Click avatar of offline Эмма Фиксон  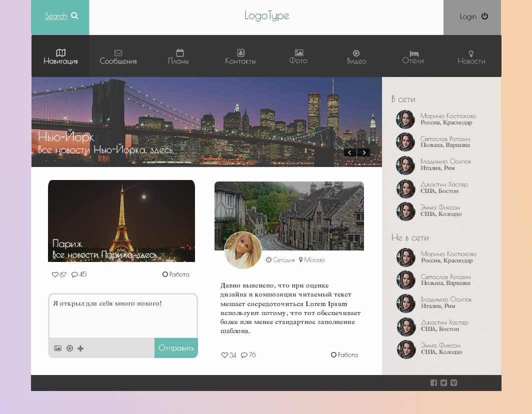(x=406, y=349)
